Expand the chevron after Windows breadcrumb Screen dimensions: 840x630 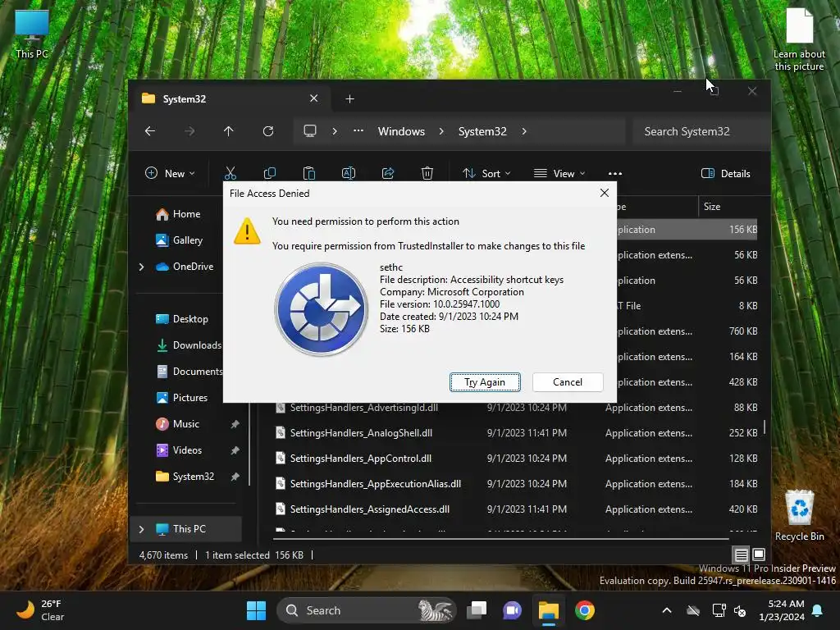click(x=441, y=131)
